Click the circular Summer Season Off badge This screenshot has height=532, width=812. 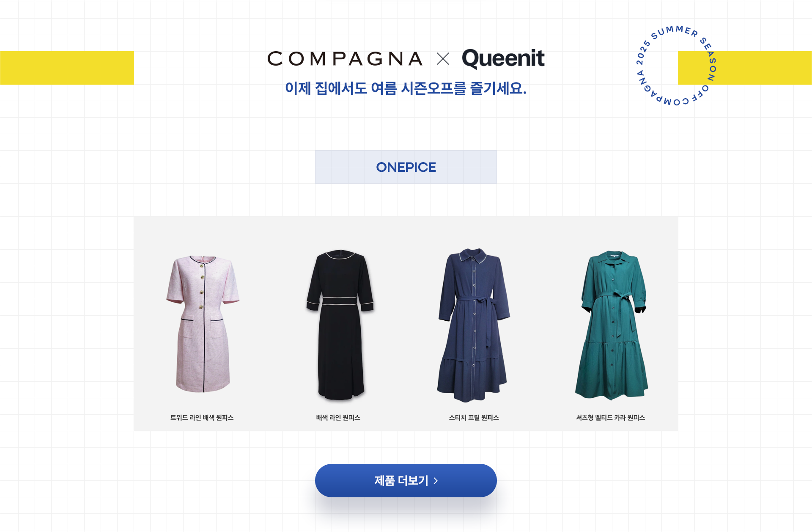click(x=676, y=66)
